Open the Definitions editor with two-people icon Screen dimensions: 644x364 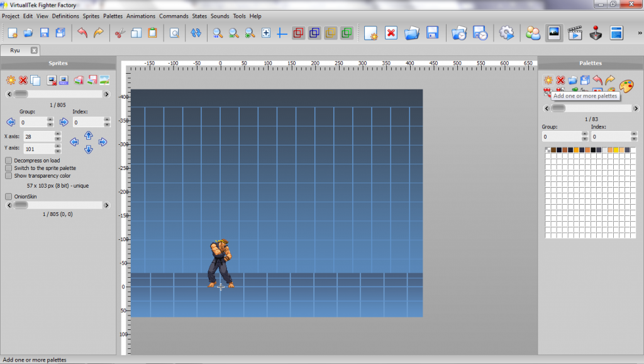(x=533, y=33)
